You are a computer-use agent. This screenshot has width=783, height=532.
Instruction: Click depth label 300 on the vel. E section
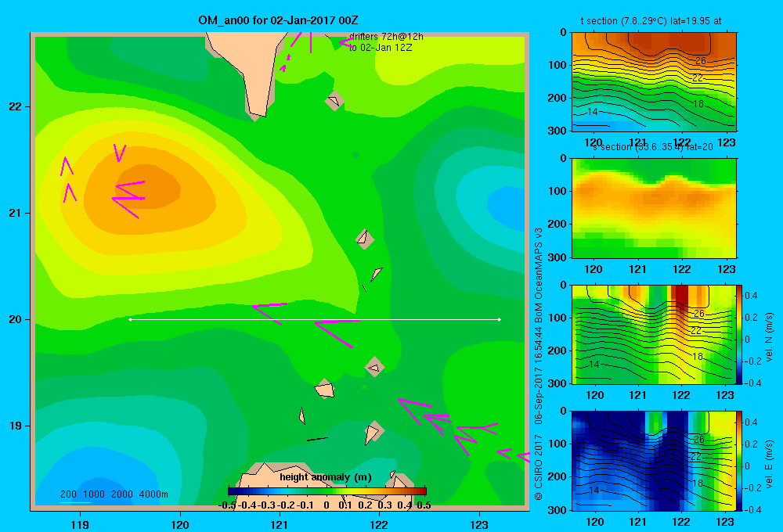tap(557, 510)
